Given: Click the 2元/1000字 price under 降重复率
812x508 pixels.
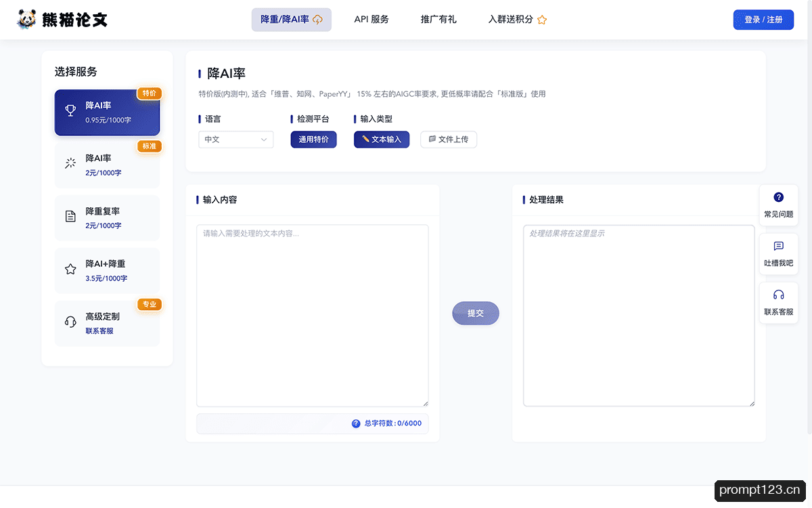Looking at the screenshot, I should pos(104,226).
